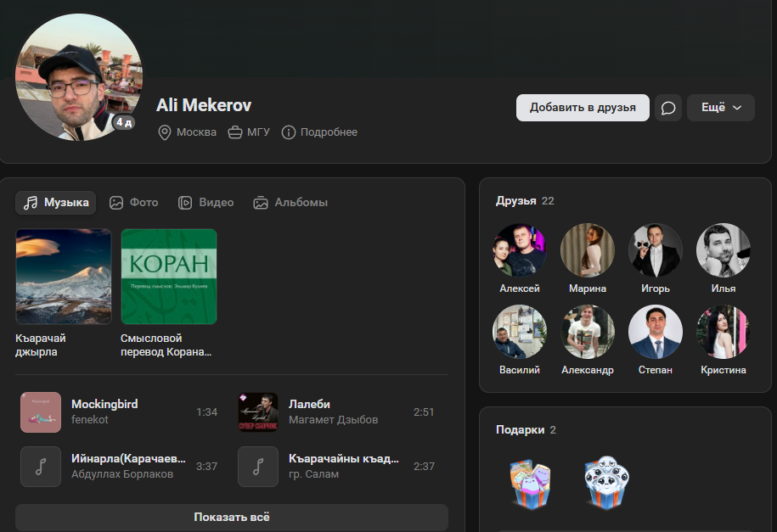Add Ali Mekerov via Добавить в друзья
Image resolution: width=777 pixels, height=532 pixels.
[583, 108]
